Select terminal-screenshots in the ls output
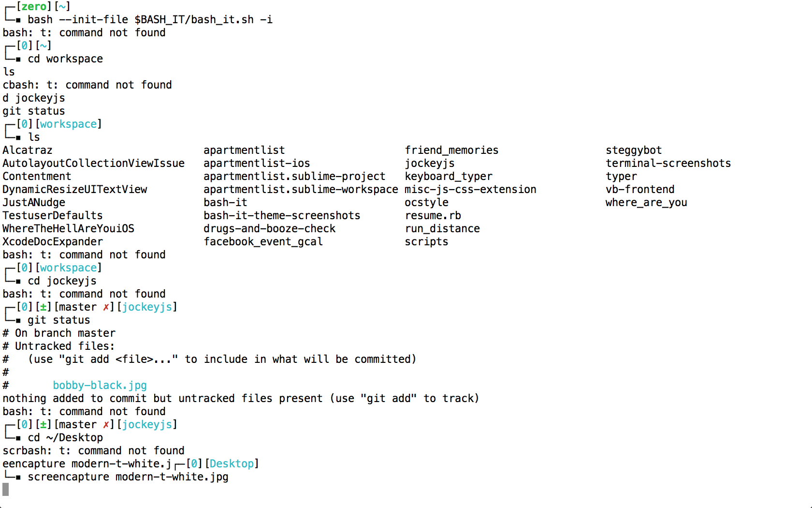The height and width of the screenshot is (508, 812). [668, 164]
